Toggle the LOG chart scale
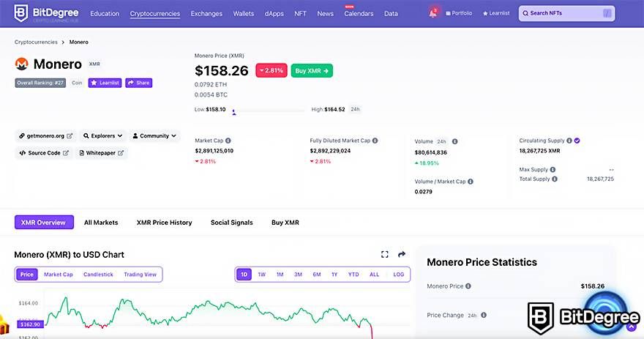This screenshot has height=339, width=644. click(x=398, y=275)
